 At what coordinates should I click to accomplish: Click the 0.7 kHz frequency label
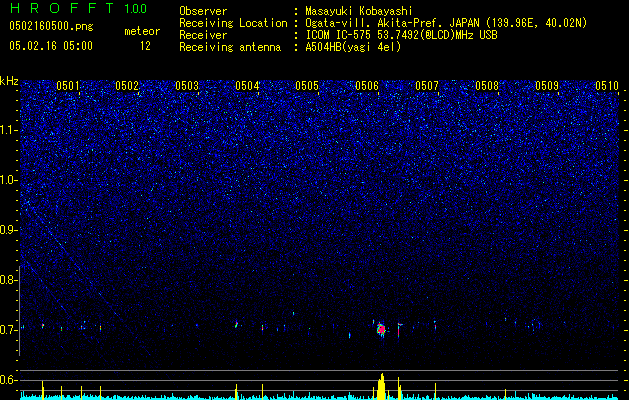(8, 330)
